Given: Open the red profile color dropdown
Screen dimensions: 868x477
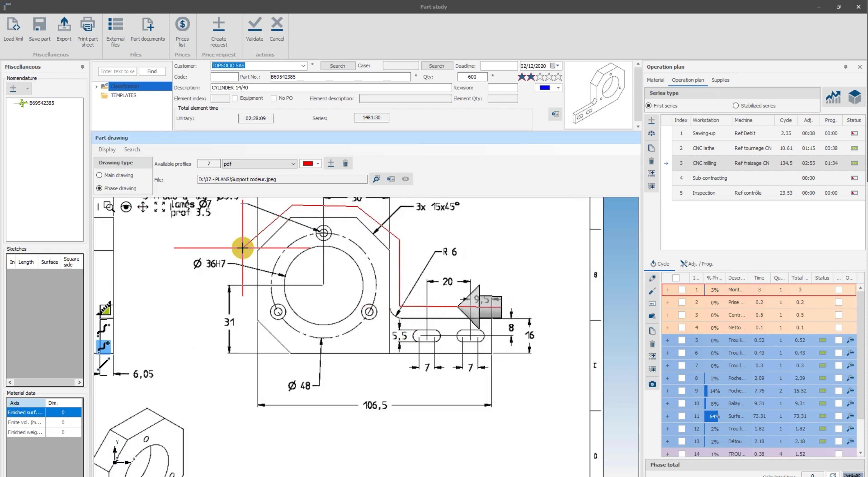Looking at the screenshot, I should (318, 164).
